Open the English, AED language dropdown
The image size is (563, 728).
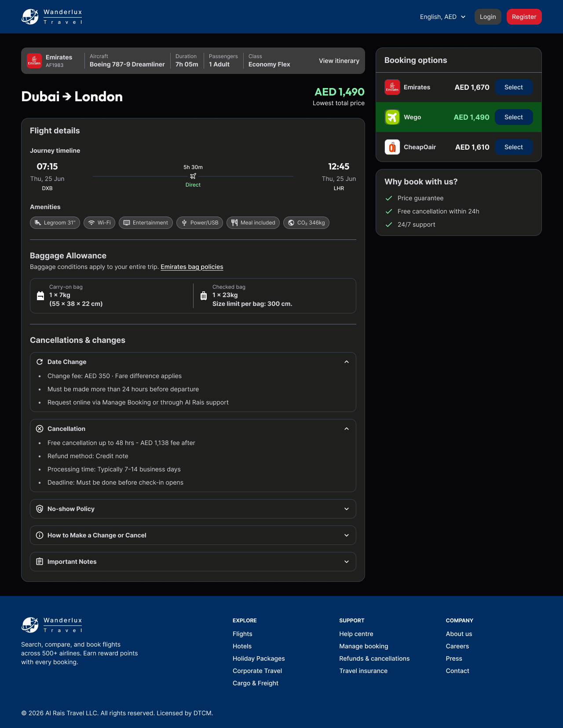pyautogui.click(x=442, y=17)
